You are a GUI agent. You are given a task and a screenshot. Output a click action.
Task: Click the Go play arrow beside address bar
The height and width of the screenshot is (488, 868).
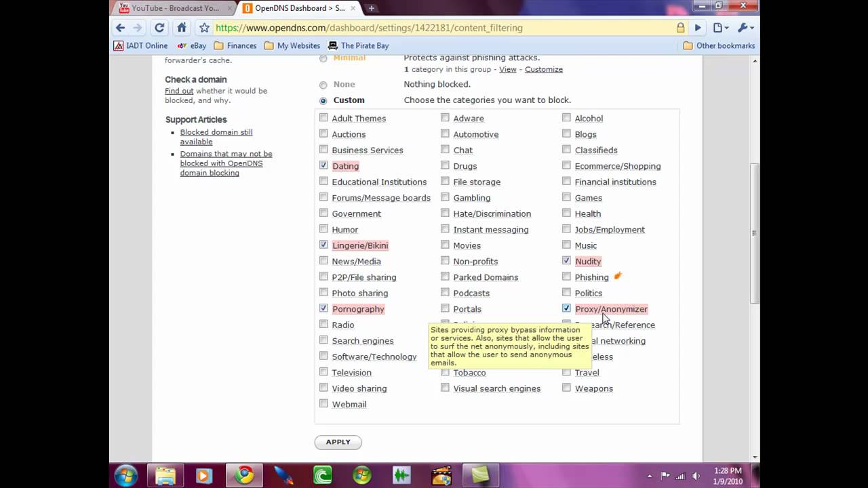698,28
